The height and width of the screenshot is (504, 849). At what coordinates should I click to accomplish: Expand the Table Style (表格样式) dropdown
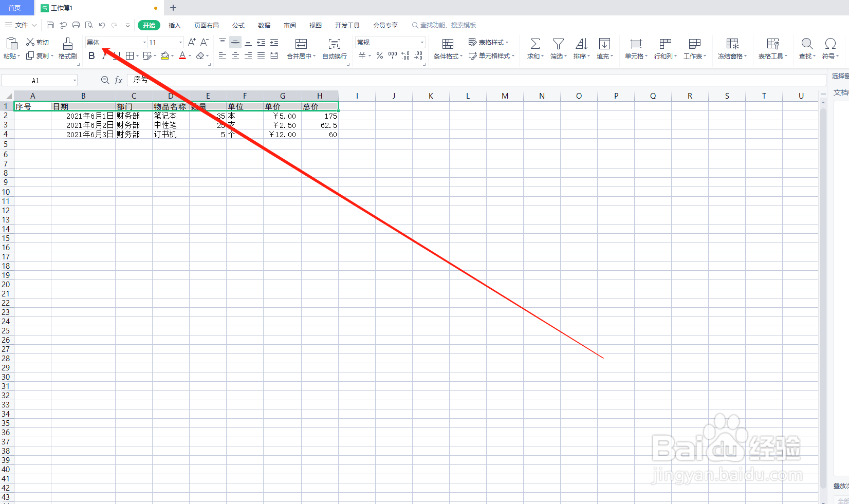tap(507, 42)
